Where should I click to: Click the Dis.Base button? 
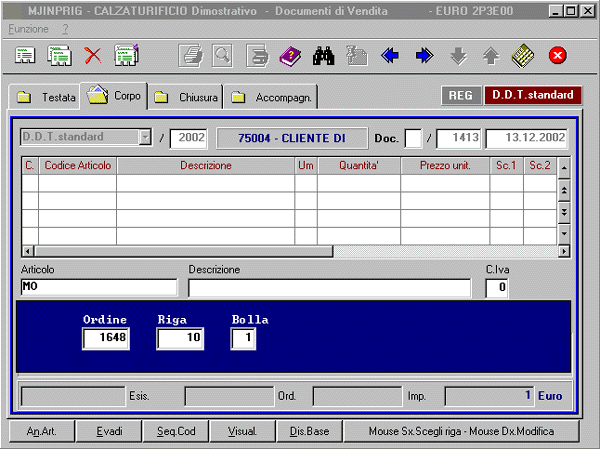pos(310,431)
